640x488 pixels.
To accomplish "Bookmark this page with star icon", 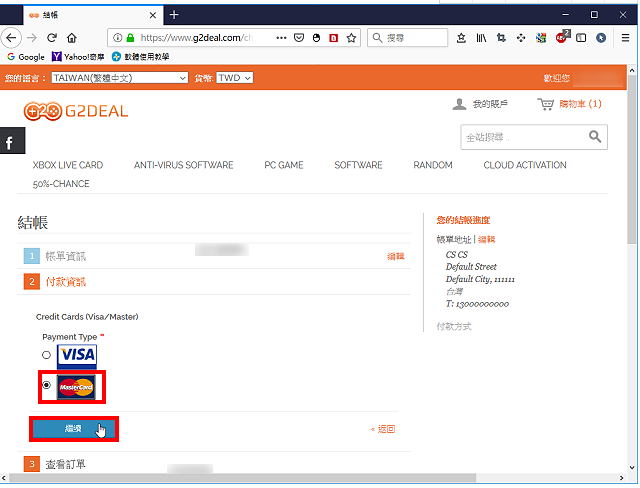I will click(x=351, y=38).
